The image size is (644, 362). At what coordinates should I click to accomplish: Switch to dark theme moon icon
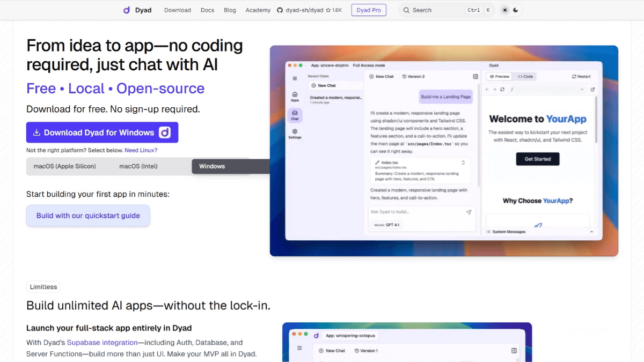pyautogui.click(x=516, y=10)
